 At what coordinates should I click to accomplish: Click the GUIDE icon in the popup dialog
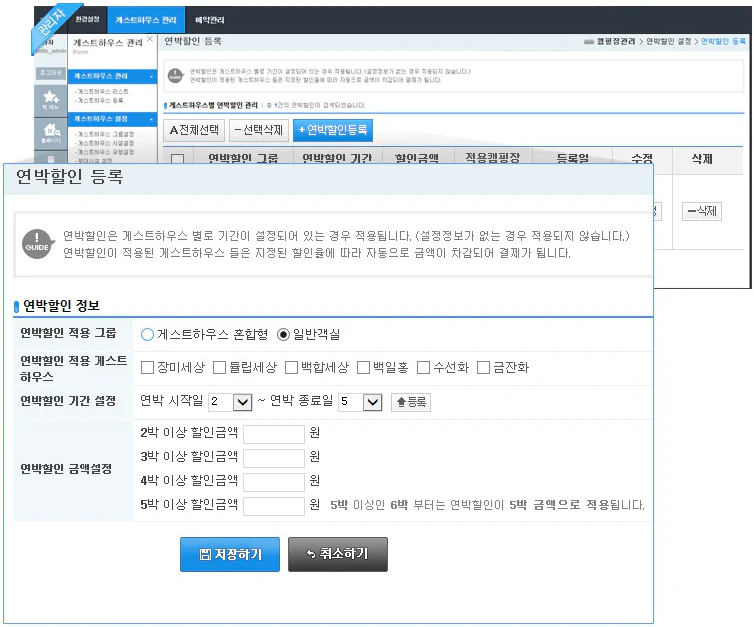(x=37, y=244)
